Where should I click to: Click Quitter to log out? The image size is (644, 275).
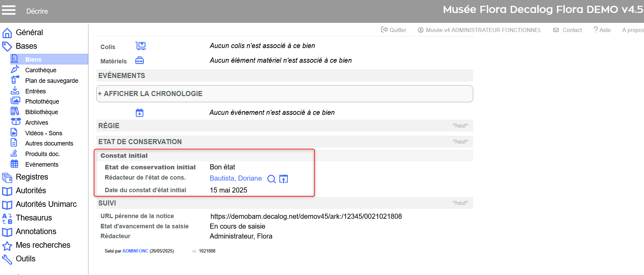click(x=394, y=30)
